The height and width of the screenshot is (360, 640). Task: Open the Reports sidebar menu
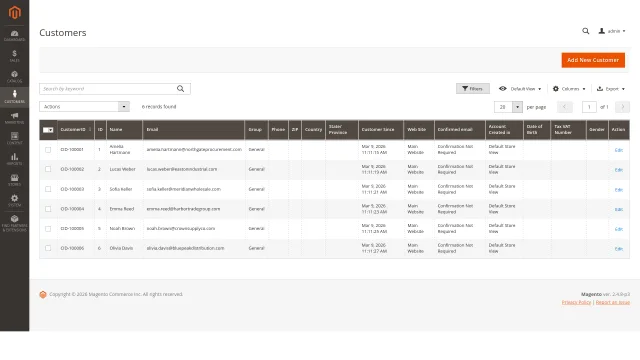(x=14, y=159)
